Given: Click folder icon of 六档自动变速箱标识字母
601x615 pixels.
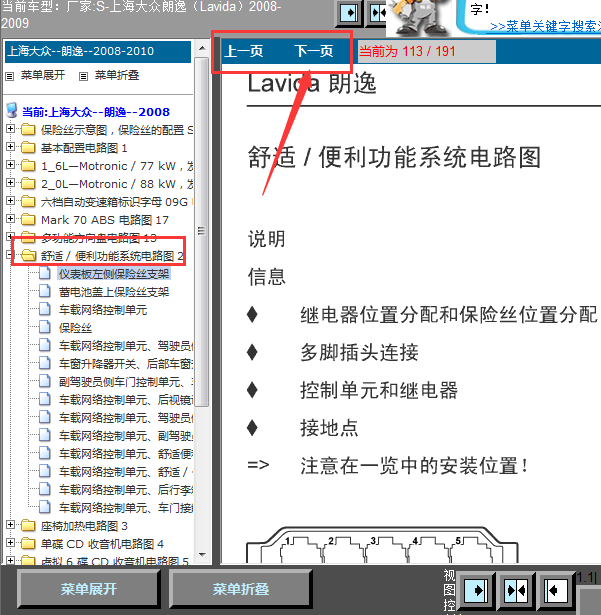Looking at the screenshot, I should 28,201.
